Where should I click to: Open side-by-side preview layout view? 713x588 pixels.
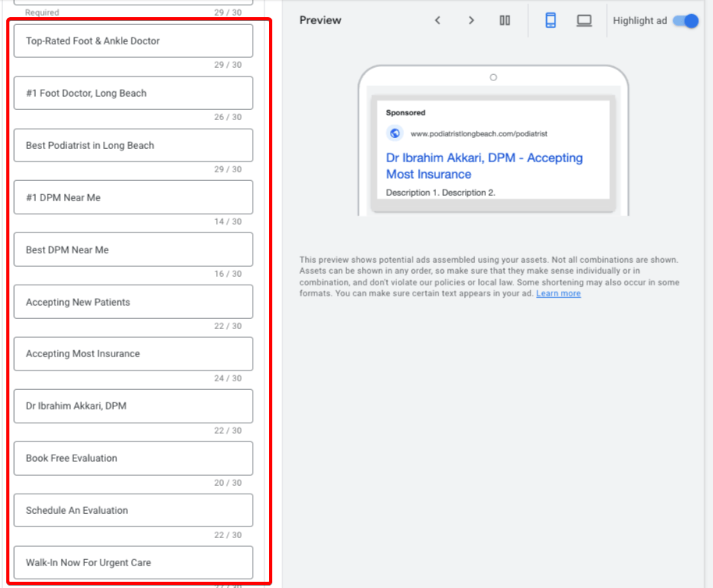pyautogui.click(x=505, y=21)
